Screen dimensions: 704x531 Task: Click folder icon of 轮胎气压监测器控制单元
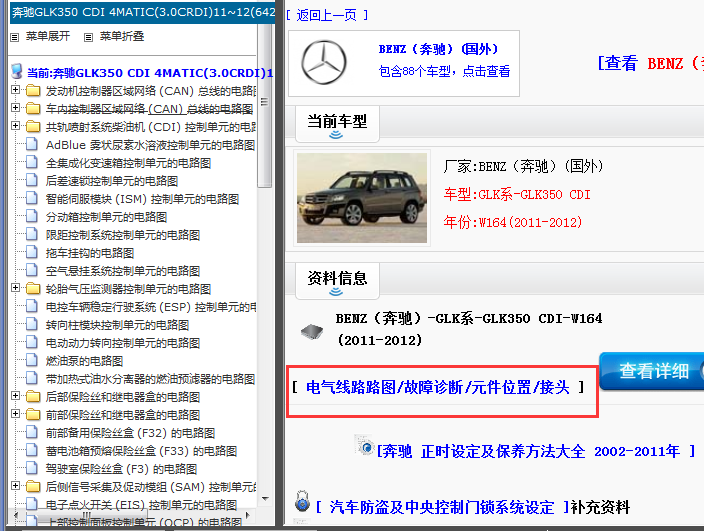tap(33, 289)
